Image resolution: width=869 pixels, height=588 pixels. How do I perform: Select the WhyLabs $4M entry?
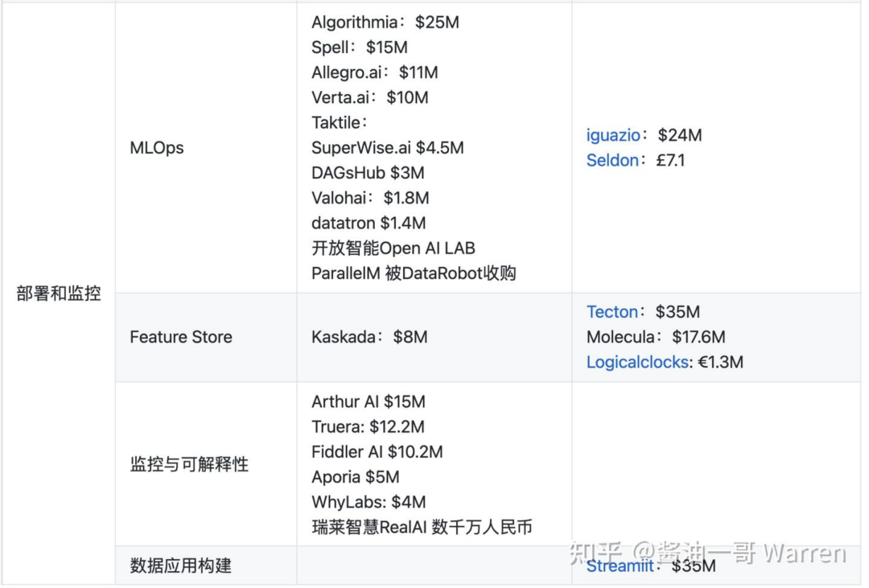369,502
